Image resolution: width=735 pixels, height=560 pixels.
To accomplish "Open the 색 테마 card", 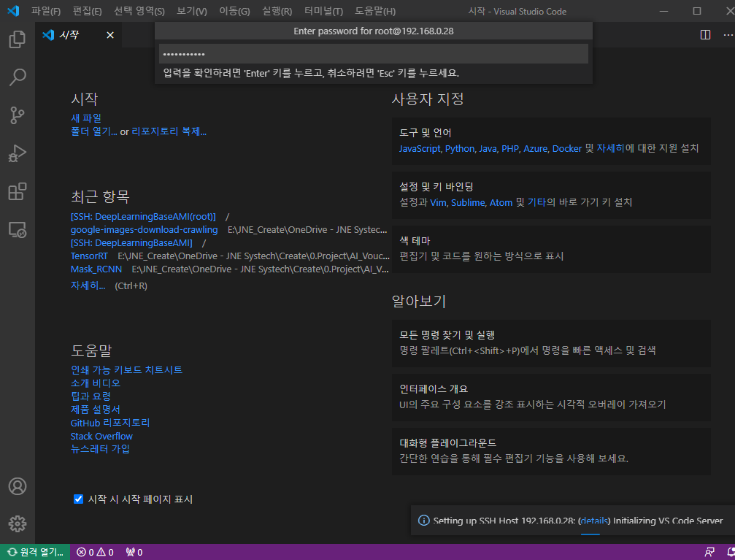I will click(x=551, y=249).
